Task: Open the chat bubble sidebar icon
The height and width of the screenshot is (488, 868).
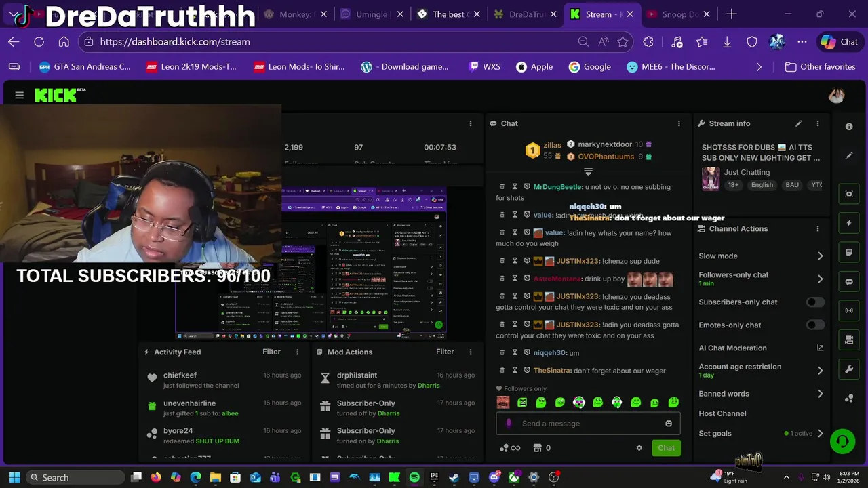Action: point(849,281)
